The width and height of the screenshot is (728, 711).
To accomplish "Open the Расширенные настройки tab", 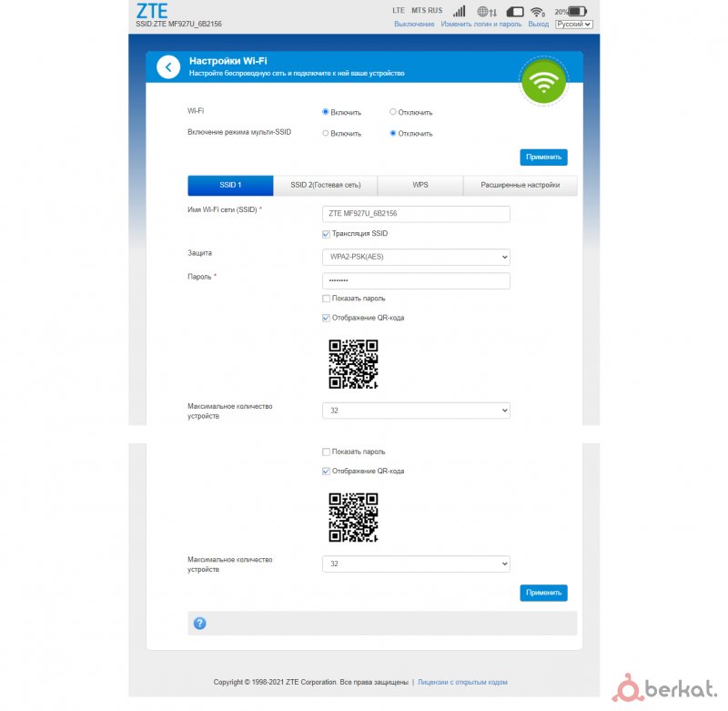I will point(520,185).
